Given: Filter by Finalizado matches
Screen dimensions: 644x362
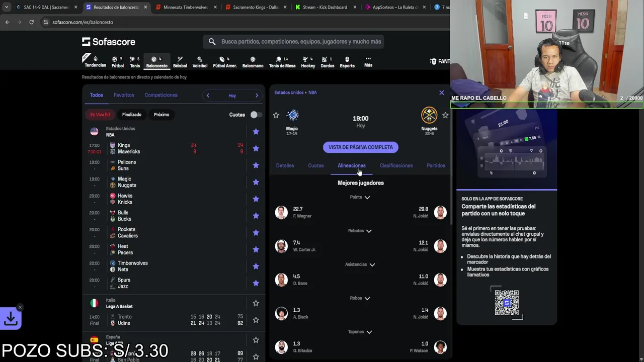Looking at the screenshot, I should click(x=132, y=115).
